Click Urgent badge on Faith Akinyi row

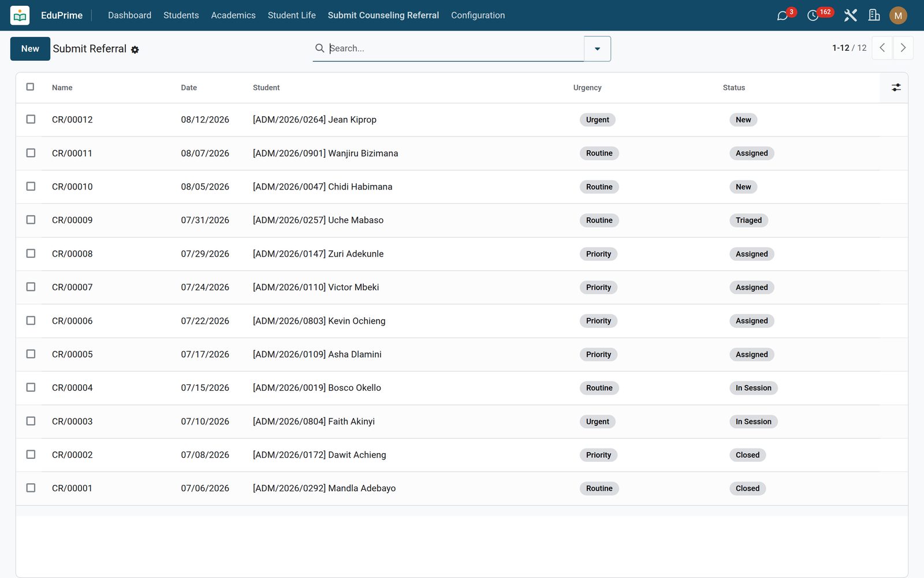click(597, 421)
